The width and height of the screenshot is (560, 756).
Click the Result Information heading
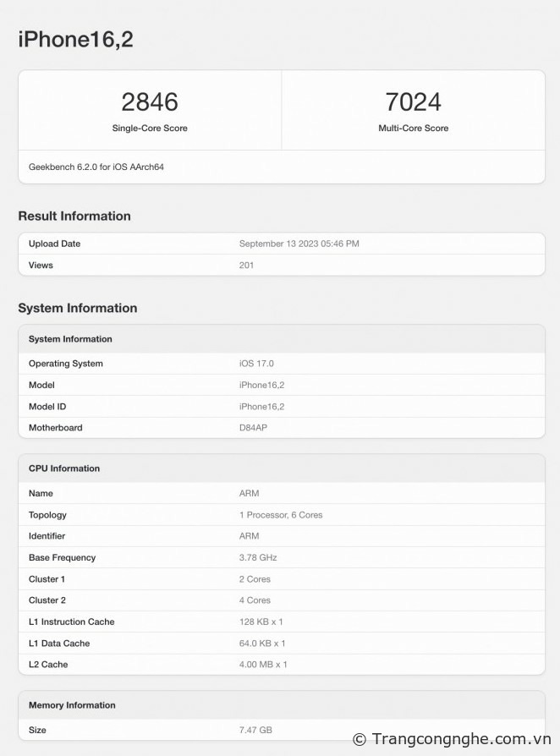[x=74, y=216]
